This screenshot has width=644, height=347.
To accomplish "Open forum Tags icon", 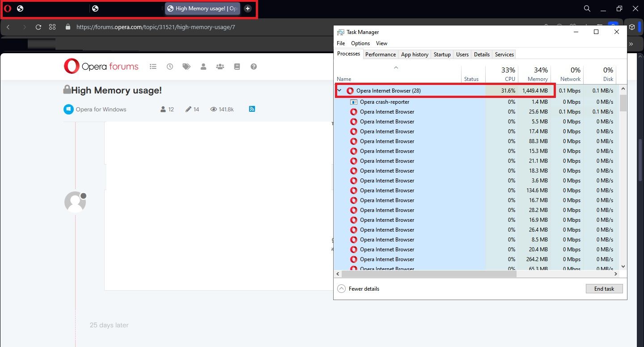I will pos(186,67).
